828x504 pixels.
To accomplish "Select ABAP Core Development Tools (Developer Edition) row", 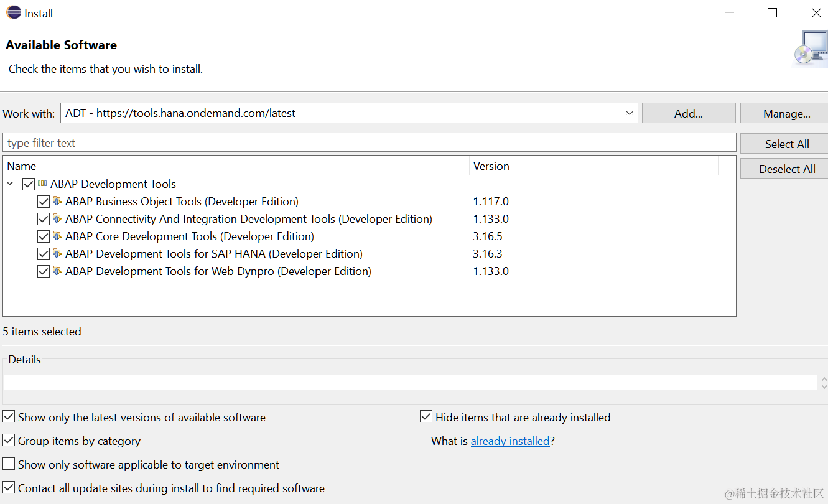I will point(190,236).
